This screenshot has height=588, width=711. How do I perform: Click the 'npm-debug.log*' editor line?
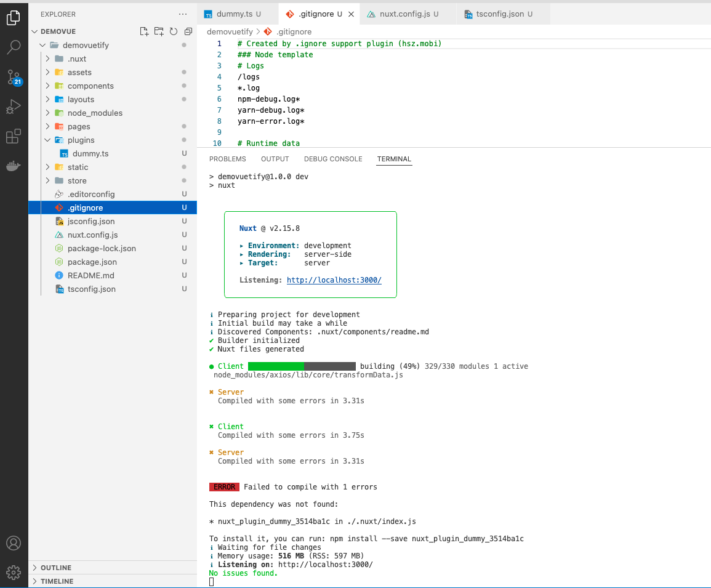(x=269, y=99)
